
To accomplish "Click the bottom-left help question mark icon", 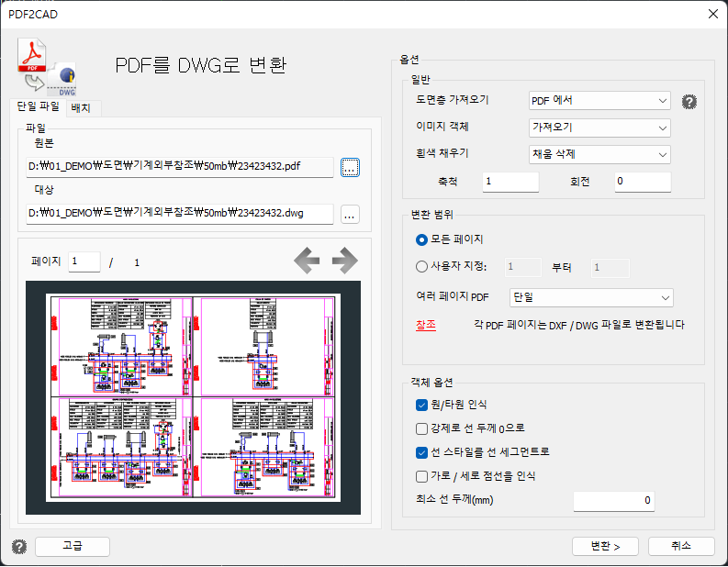I will coord(19,547).
